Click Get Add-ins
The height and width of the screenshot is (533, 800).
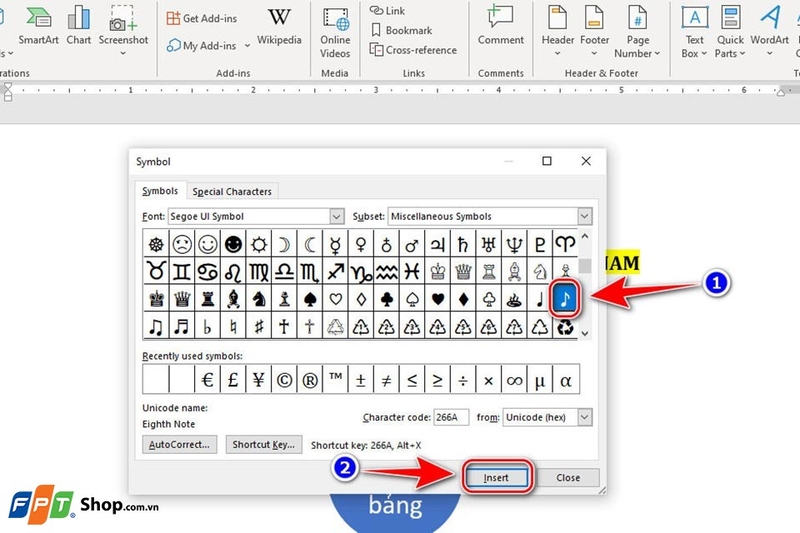click(x=202, y=18)
